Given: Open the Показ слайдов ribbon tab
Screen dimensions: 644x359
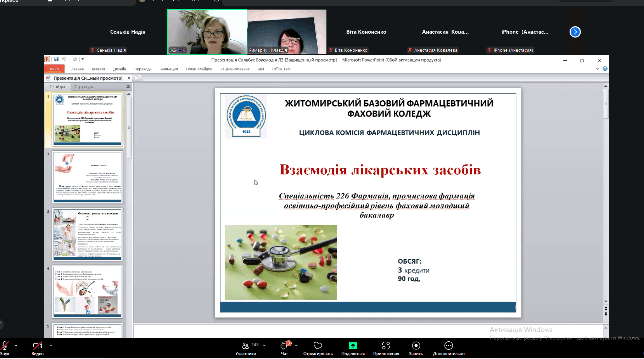Looking at the screenshot, I should [x=199, y=69].
